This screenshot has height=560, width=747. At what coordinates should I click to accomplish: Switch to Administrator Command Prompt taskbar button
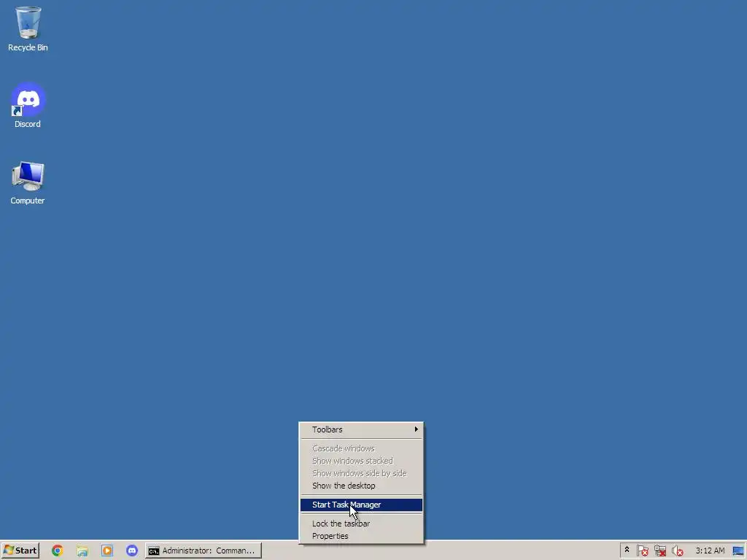[x=204, y=551]
